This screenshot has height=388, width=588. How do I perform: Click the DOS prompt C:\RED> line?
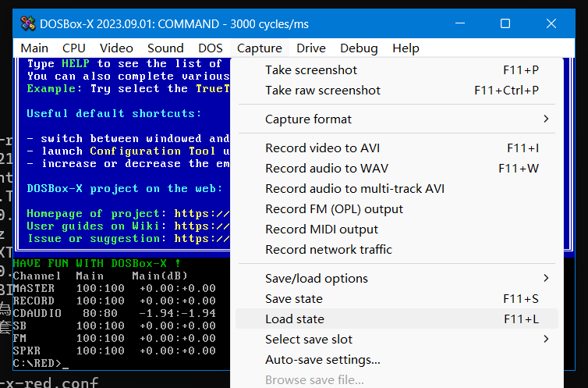pyautogui.click(x=41, y=363)
